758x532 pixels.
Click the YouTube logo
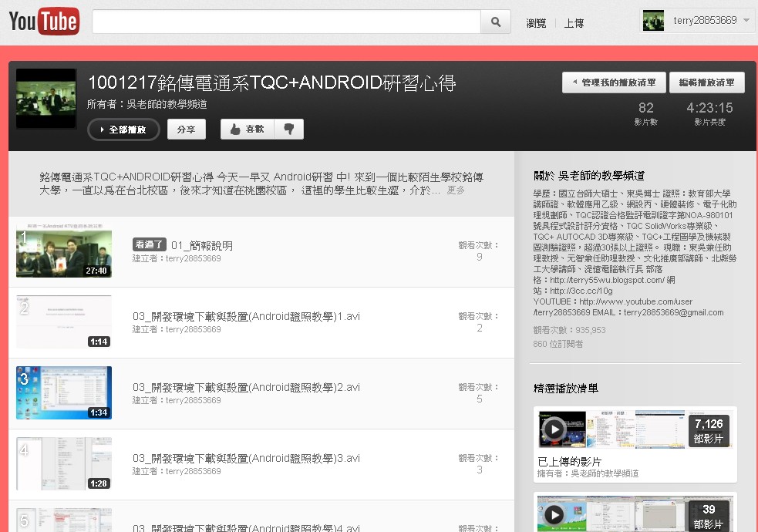pos(44,22)
